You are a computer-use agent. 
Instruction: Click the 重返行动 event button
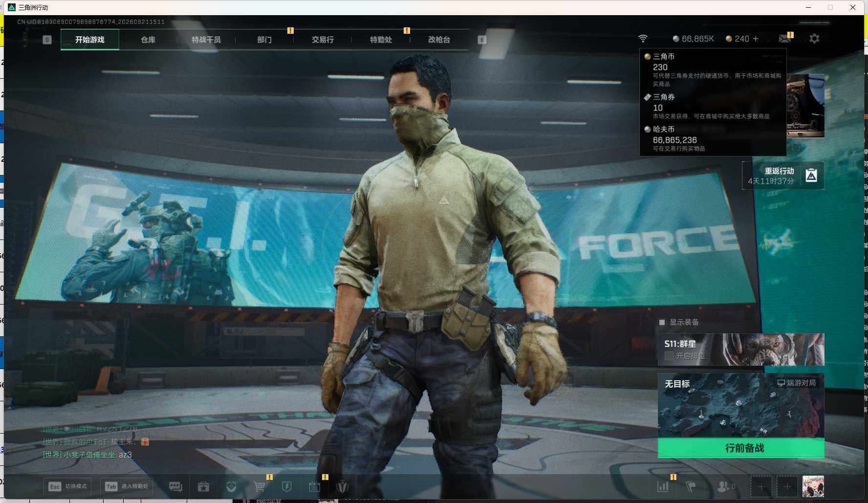[783, 175]
